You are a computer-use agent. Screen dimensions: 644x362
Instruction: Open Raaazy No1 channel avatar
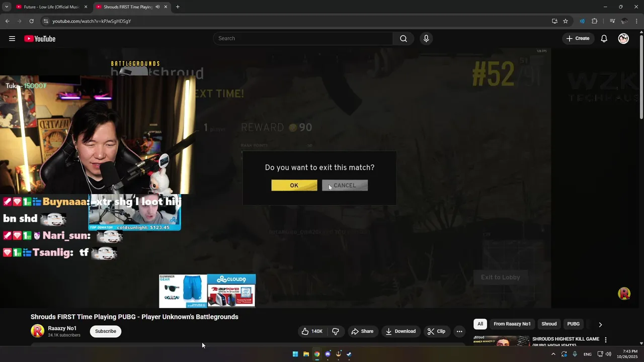click(x=37, y=331)
